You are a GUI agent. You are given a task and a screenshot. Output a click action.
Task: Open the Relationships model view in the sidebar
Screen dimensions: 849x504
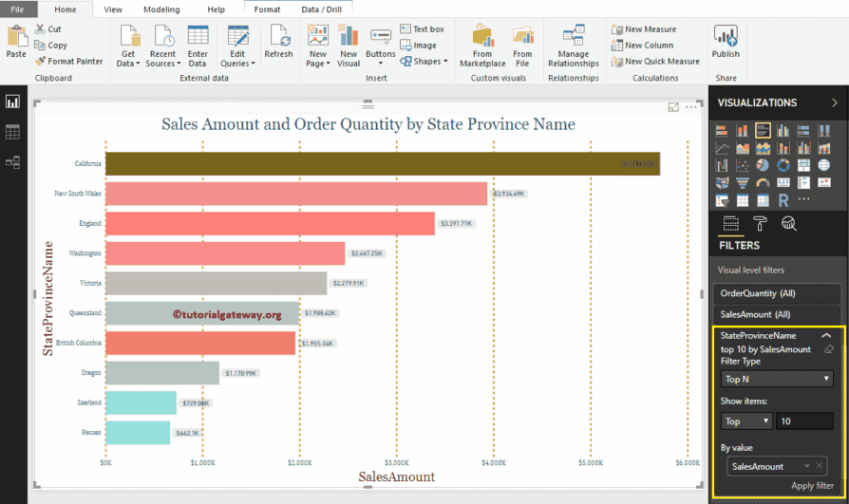coord(13,162)
